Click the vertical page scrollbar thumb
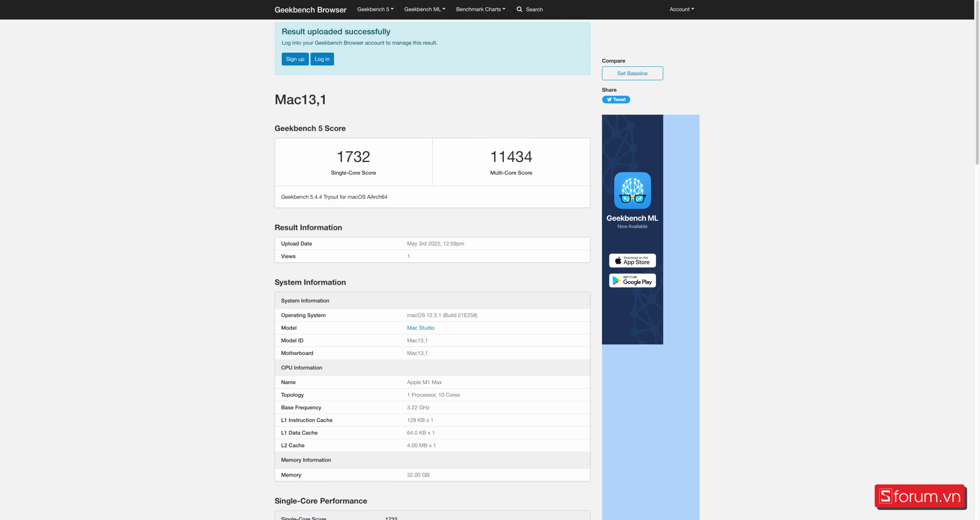 (977, 82)
